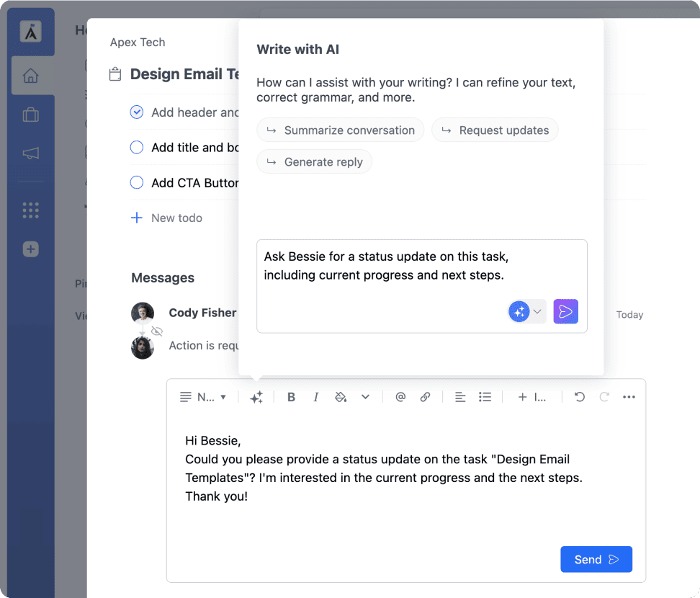
Task: Pick a text fill color with paint bucket
Action: tap(341, 397)
